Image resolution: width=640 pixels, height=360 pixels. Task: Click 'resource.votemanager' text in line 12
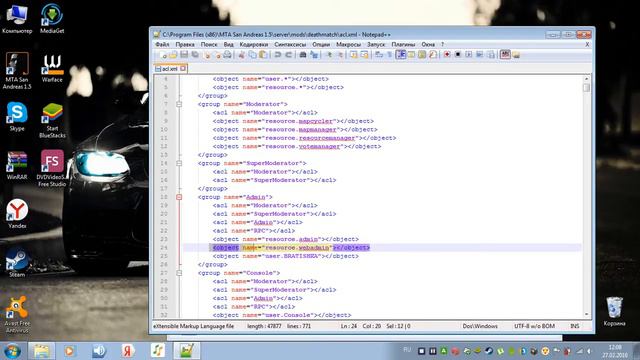coord(302,147)
